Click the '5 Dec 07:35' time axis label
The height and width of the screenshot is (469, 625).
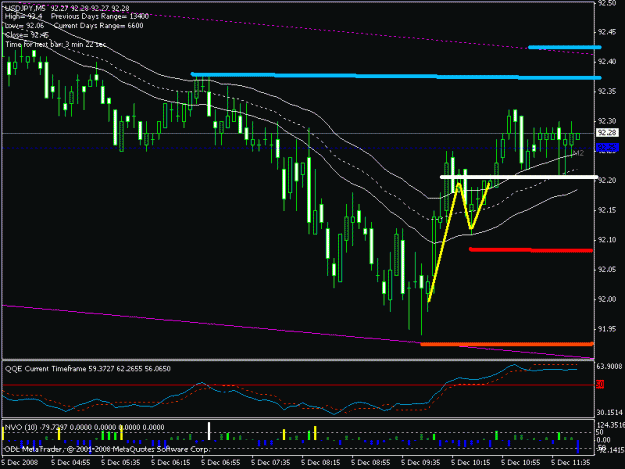click(271, 463)
